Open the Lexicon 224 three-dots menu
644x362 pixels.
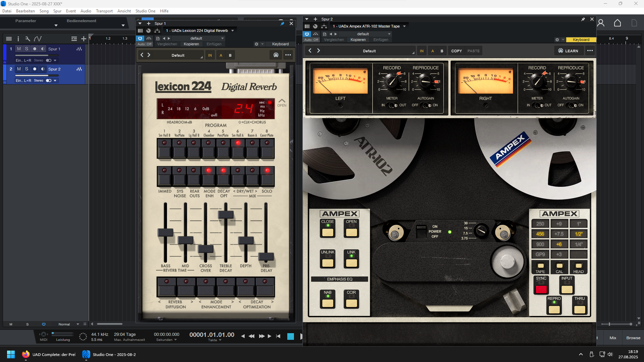click(288, 55)
